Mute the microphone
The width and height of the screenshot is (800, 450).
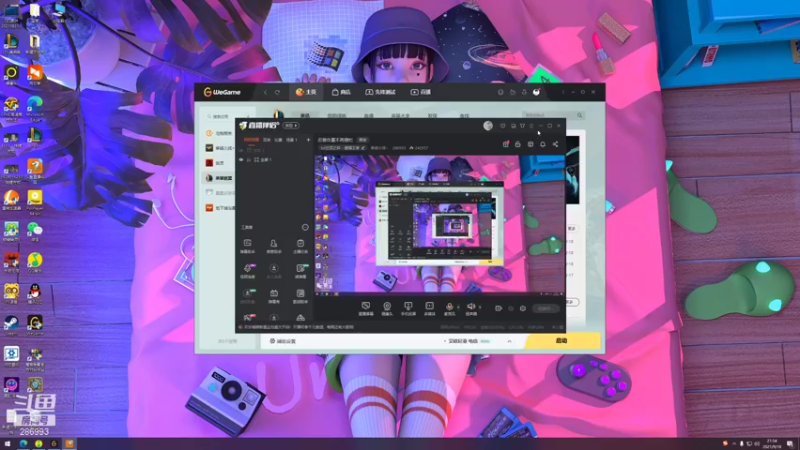point(449,308)
